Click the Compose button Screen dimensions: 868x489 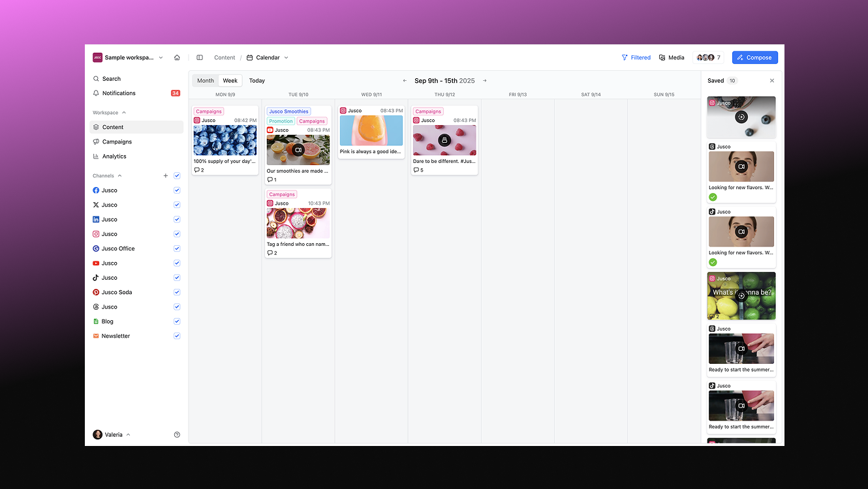(754, 57)
